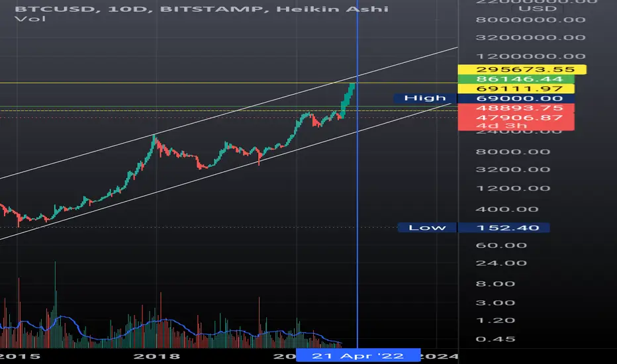Click the 1200.00 price axis label
Screen dimensions: 617x364
point(512,188)
